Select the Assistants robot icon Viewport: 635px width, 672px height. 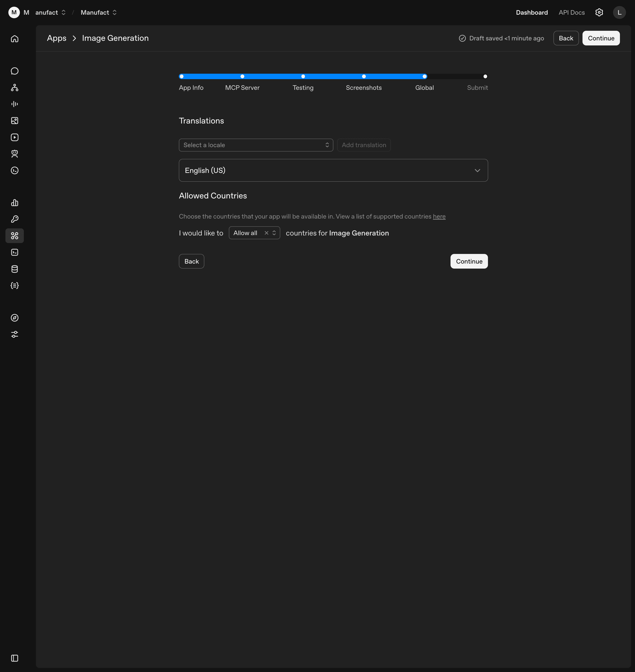[15, 154]
